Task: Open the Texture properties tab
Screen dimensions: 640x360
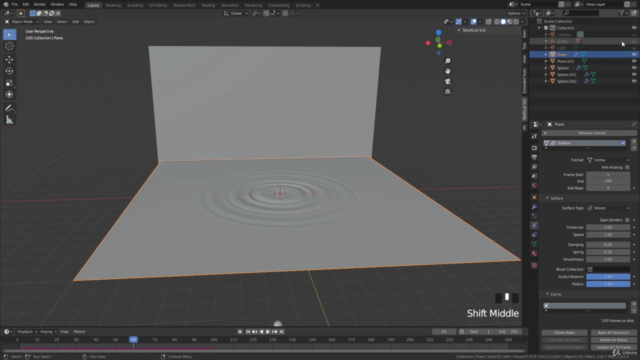Action: point(534,265)
